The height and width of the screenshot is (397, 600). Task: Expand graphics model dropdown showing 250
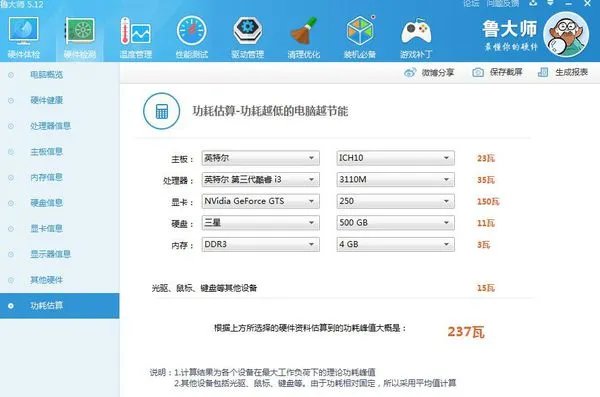pyautogui.click(x=395, y=201)
